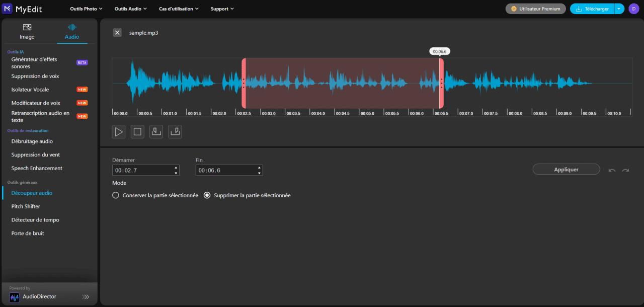This screenshot has height=307, width=644.
Task: Open the Télécharger dropdown arrow
Action: 619,9
